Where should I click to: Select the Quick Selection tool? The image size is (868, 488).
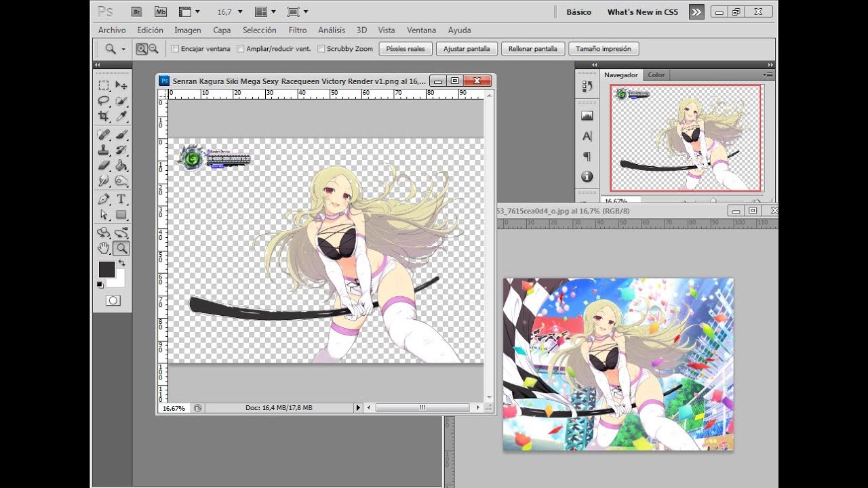tap(121, 101)
